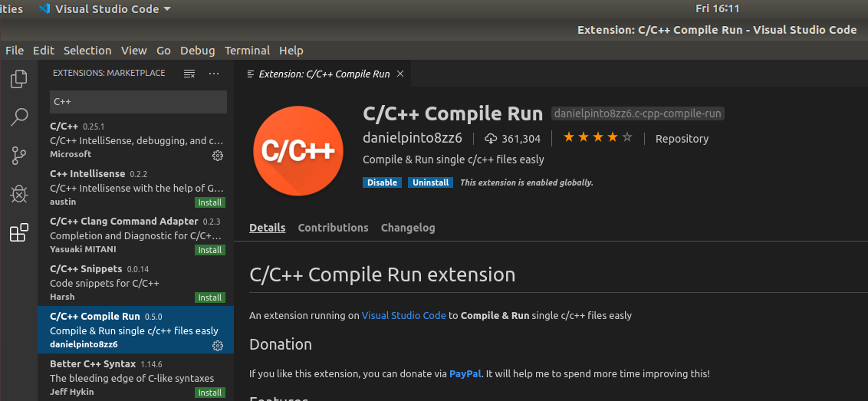
Task: Open the Search view in activity bar
Action: point(19,117)
